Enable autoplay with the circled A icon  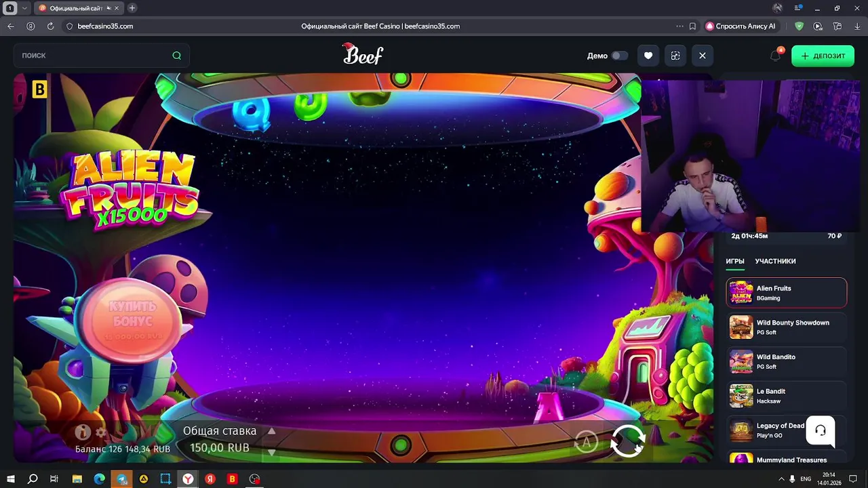pos(586,442)
